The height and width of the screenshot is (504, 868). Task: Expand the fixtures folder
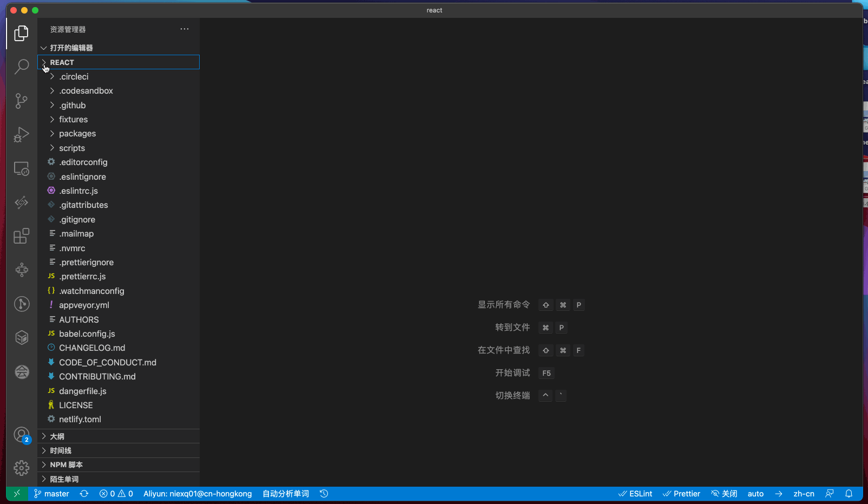pyautogui.click(x=119, y=120)
